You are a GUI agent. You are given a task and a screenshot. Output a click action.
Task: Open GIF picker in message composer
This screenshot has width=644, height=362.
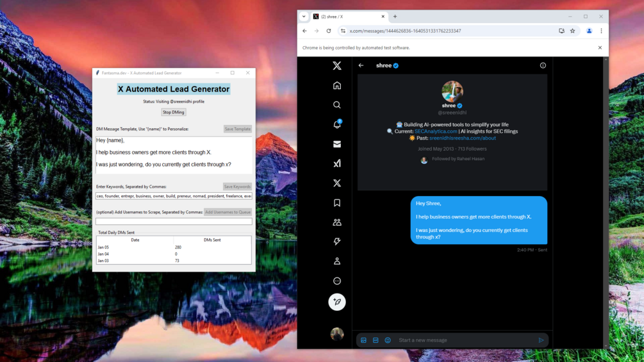pos(376,340)
